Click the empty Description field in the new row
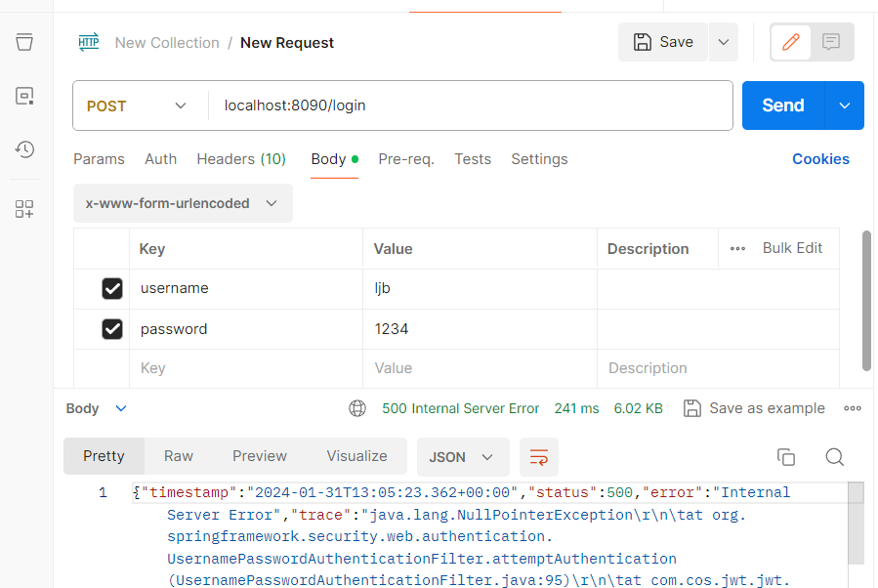The image size is (878, 588). 718,368
